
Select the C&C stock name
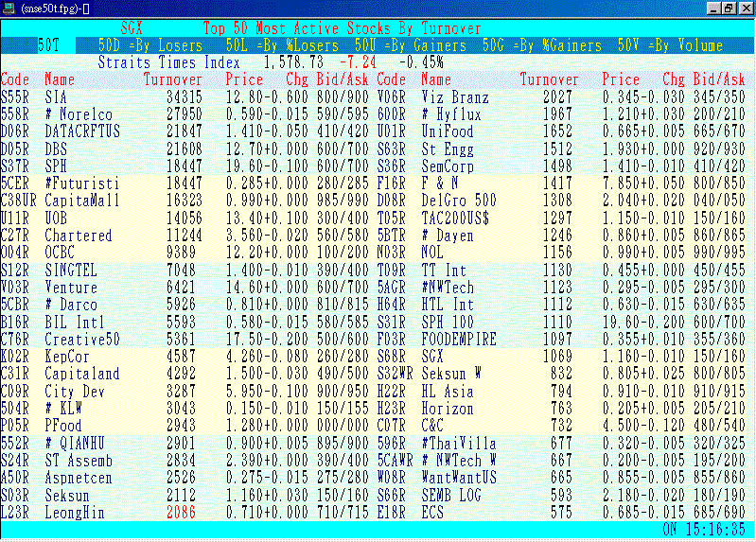432,426
